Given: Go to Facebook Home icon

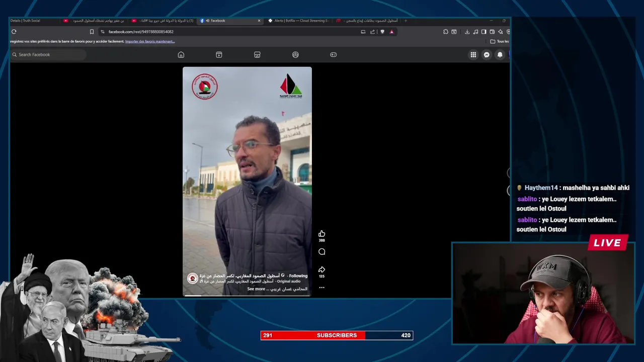Looking at the screenshot, I should [x=181, y=55].
